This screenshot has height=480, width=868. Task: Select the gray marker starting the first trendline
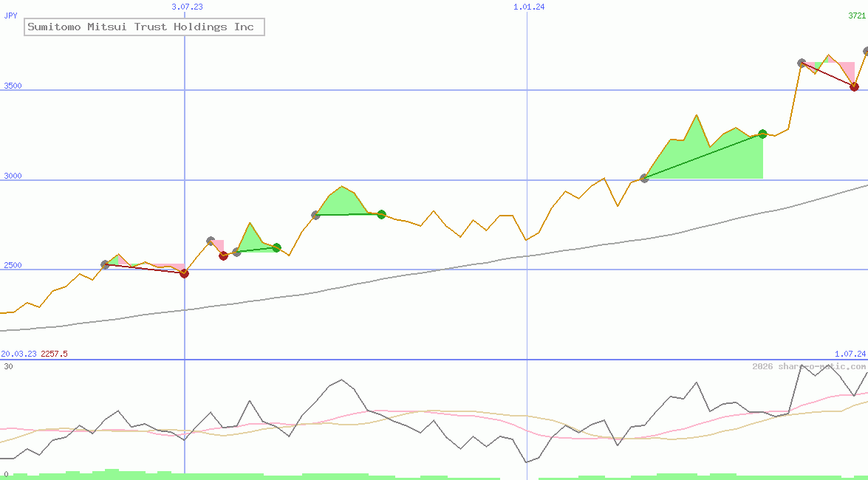104,264
